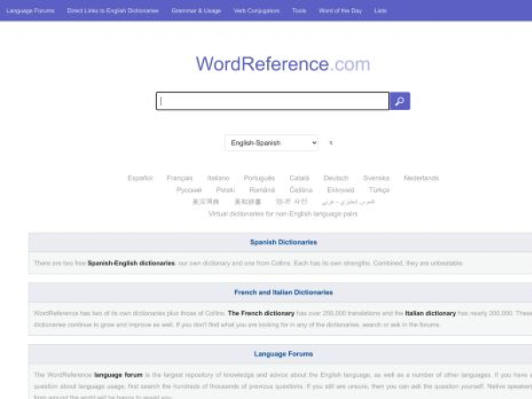The height and width of the screenshot is (399, 532).
Task: Switch site language to Português
Action: pos(259,178)
